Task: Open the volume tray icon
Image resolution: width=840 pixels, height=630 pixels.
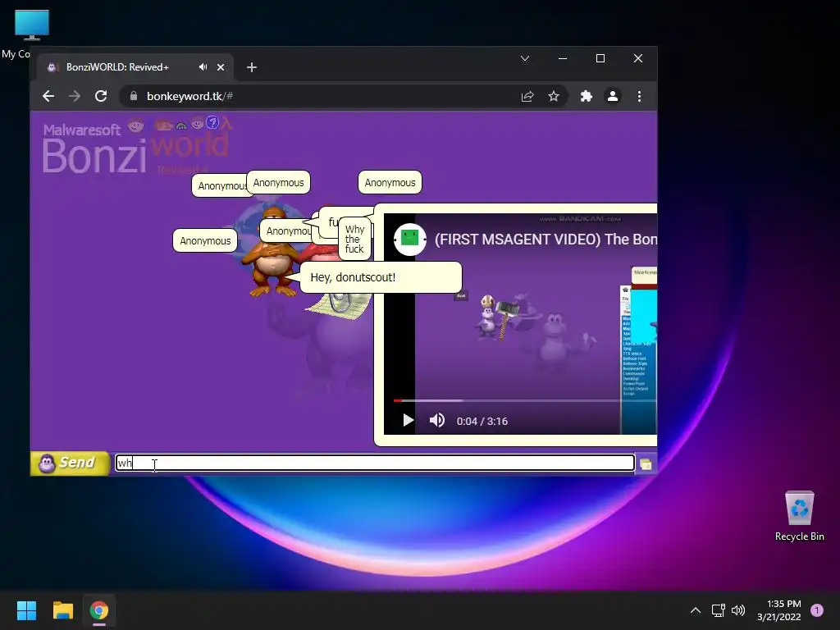Action: coord(738,610)
